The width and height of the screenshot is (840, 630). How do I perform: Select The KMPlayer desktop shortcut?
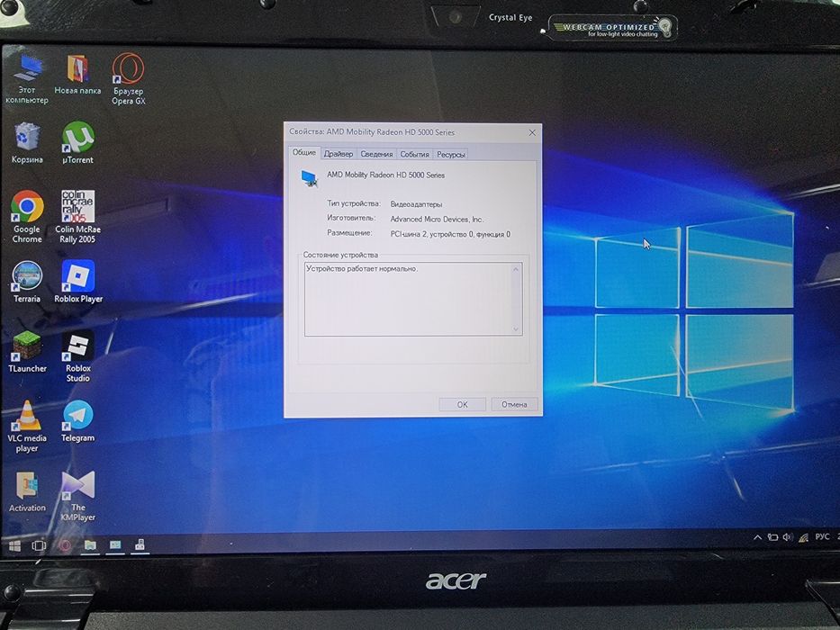pos(78,496)
